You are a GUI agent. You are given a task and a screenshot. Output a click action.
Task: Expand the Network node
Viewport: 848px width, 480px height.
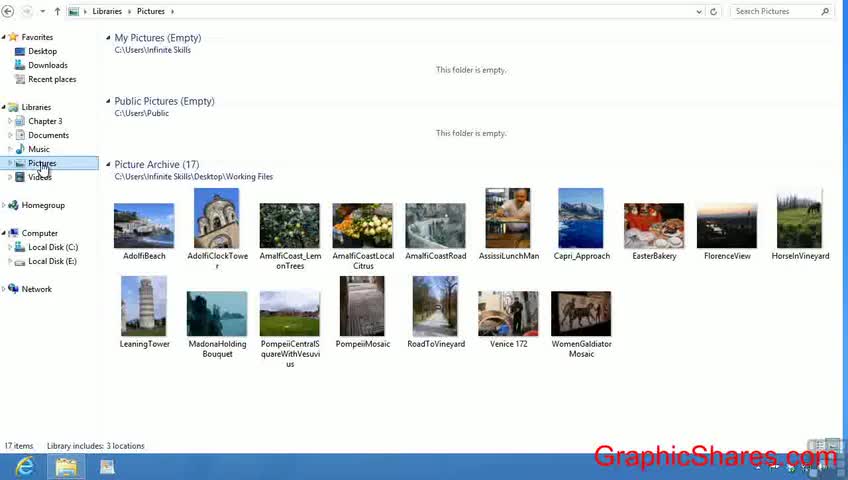click(4, 289)
